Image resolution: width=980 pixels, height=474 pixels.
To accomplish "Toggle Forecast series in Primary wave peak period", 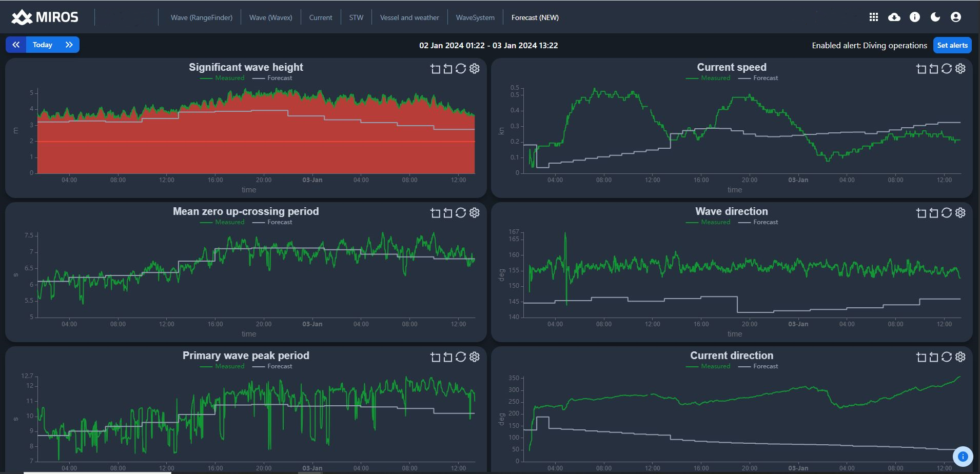I will (x=272, y=366).
